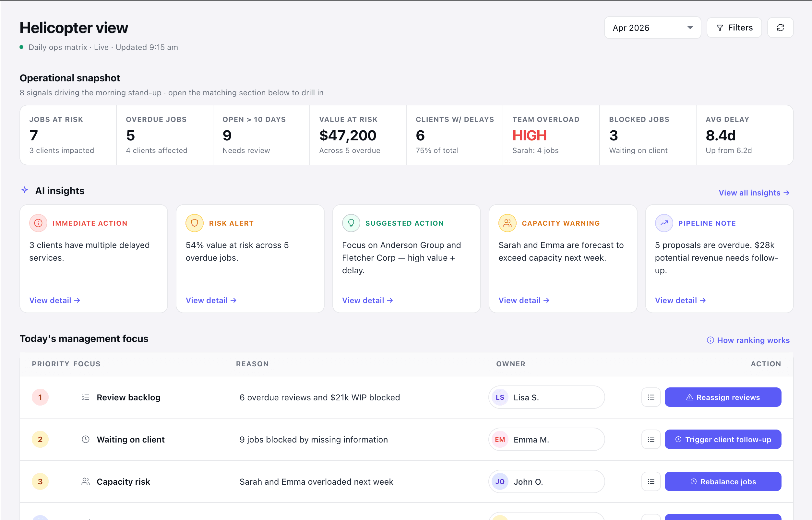812x520 pixels.
Task: Open Emma M. owner selector
Action: tap(546, 440)
